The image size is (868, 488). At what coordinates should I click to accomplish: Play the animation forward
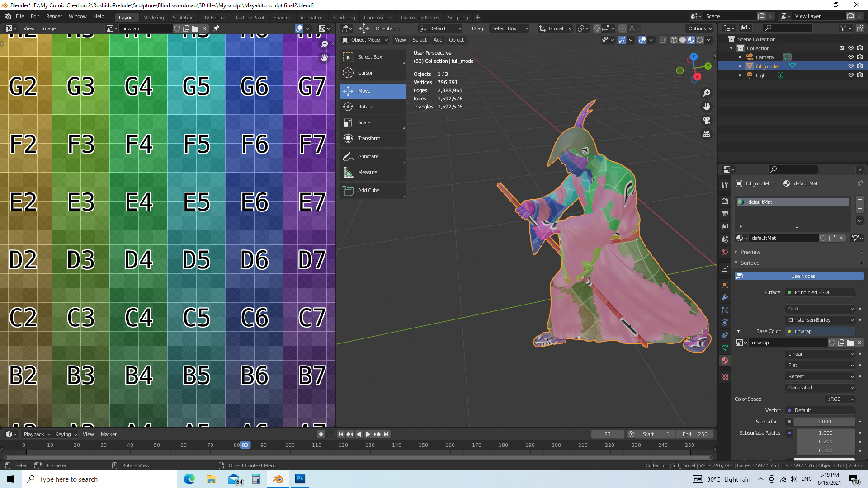(368, 434)
